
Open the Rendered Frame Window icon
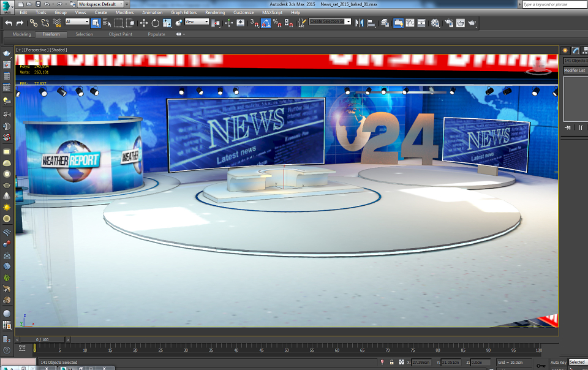460,23
